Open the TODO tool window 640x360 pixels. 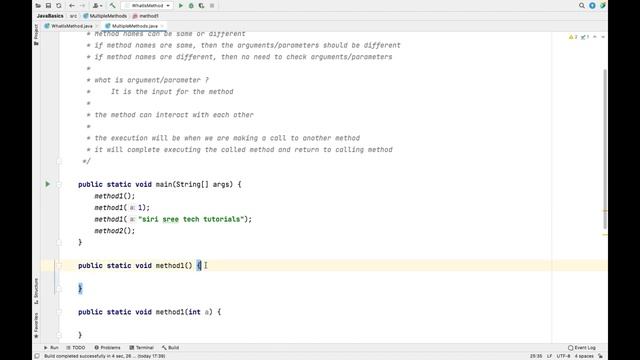coord(76,347)
